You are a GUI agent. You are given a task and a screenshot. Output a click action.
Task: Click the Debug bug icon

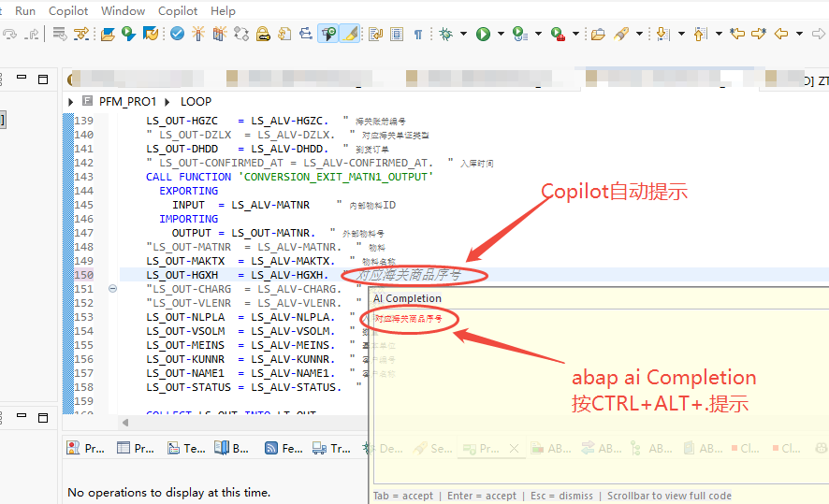(x=445, y=35)
